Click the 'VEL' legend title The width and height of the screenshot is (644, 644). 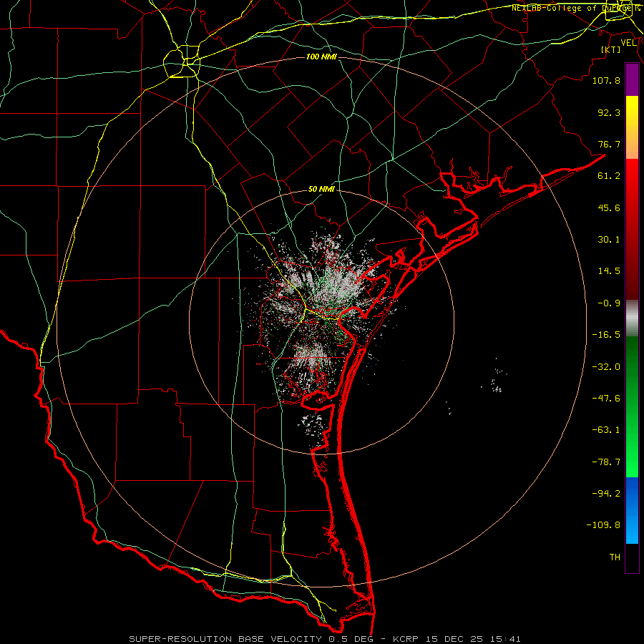[x=628, y=43]
